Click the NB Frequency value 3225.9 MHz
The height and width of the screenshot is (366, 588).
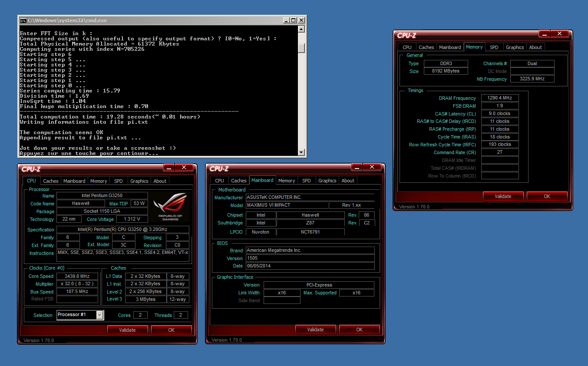pyautogui.click(x=532, y=79)
